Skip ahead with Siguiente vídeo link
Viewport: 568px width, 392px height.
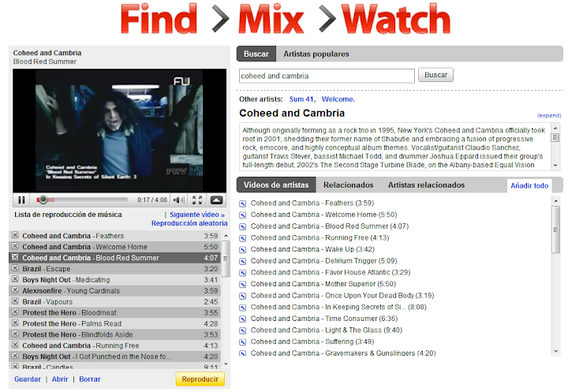pos(197,215)
